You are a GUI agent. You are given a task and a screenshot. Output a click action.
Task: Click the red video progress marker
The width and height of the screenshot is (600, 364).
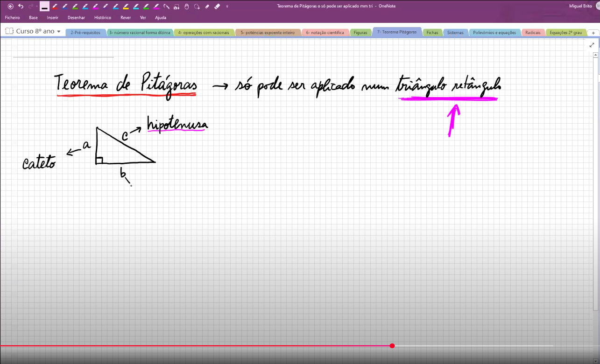pyautogui.click(x=392, y=346)
